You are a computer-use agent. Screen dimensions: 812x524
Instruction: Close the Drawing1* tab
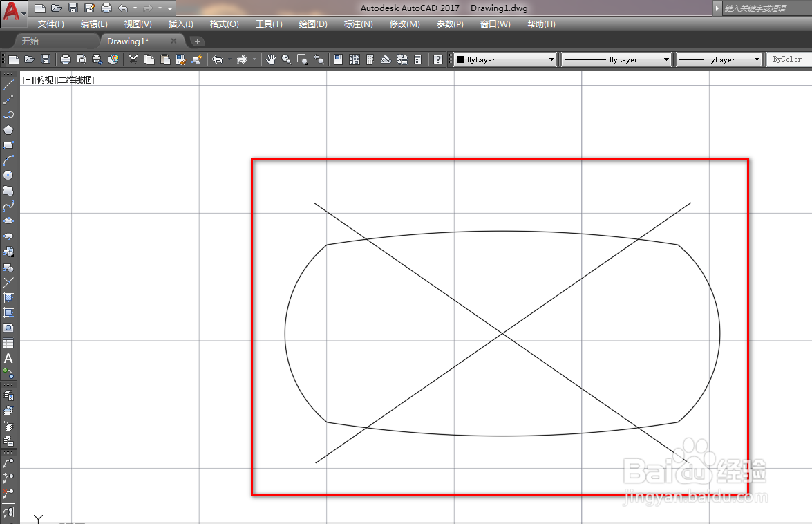(173, 41)
